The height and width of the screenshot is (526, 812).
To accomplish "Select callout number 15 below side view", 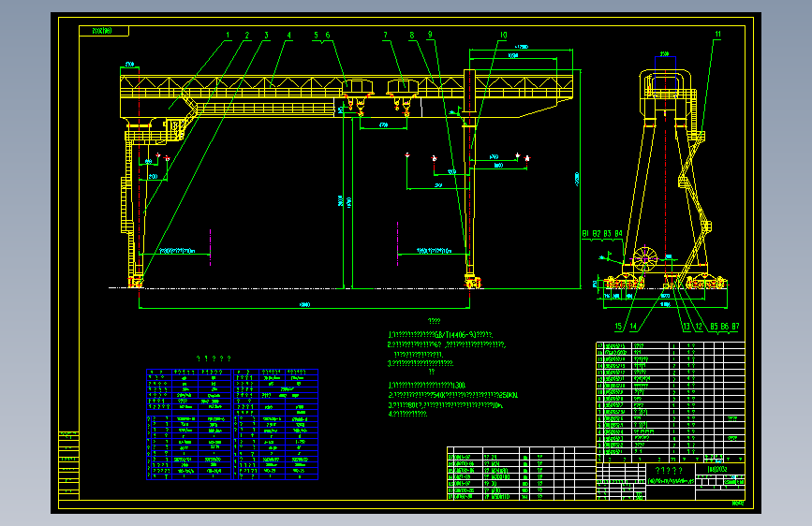I will point(618,326).
